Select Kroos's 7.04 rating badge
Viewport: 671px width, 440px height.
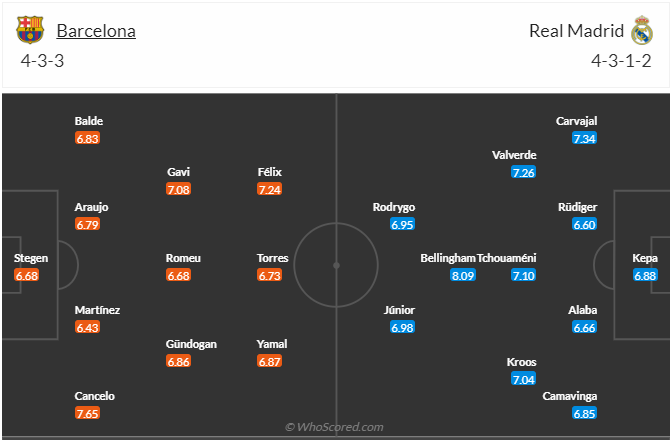point(524,378)
